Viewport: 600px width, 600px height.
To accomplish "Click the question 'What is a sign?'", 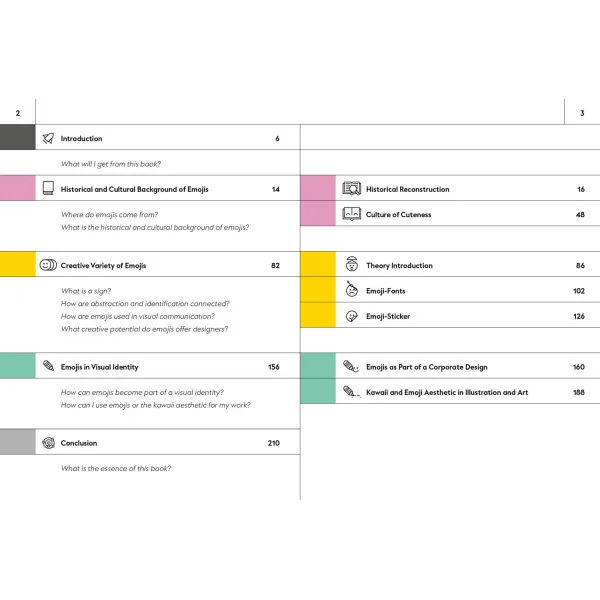I will click(x=86, y=291).
